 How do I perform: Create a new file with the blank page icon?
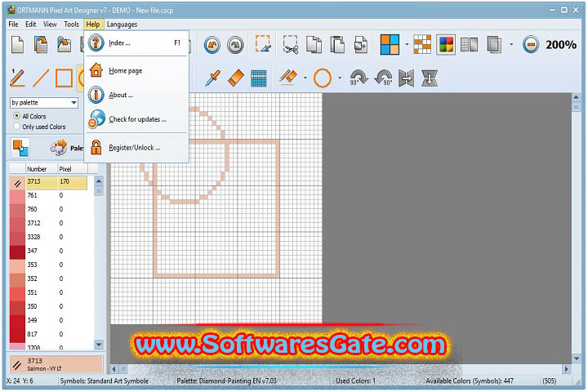pos(18,45)
